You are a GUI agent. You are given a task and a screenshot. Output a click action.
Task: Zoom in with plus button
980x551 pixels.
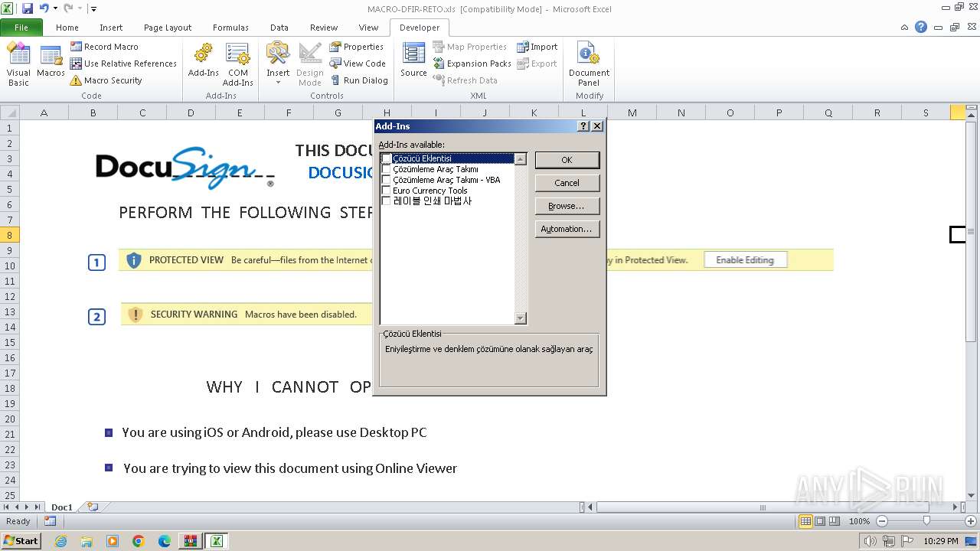tap(971, 521)
